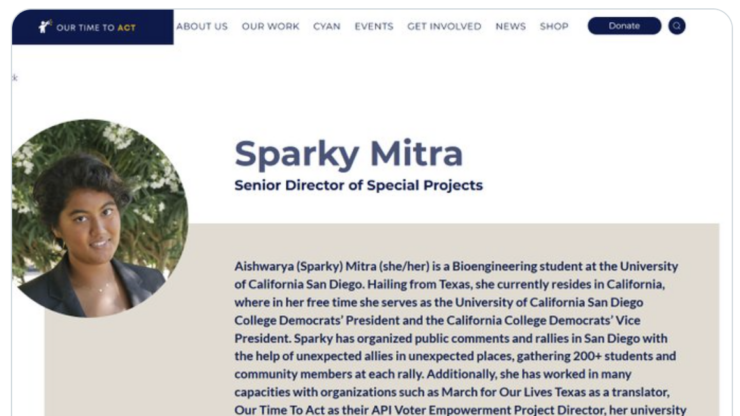Click the Our Time To Act logo text
This screenshot has width=740, height=416.
[96, 28]
